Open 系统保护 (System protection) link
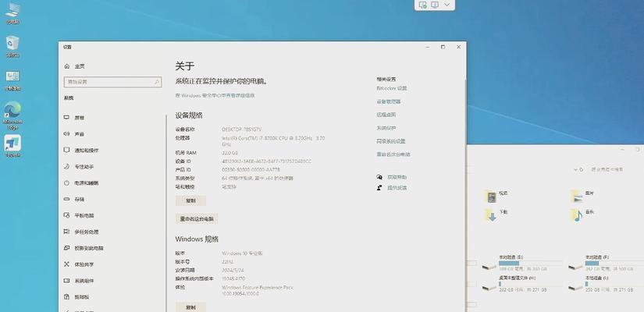 click(386, 128)
